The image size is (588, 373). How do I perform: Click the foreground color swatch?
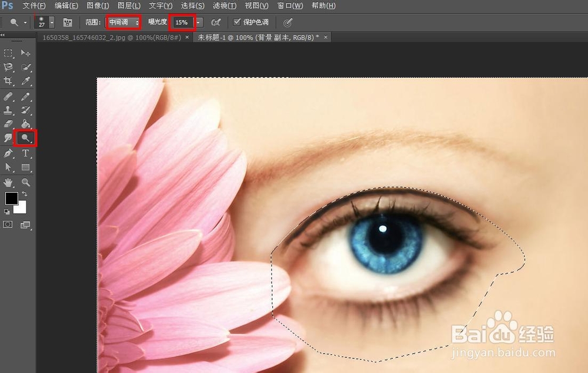[12, 198]
